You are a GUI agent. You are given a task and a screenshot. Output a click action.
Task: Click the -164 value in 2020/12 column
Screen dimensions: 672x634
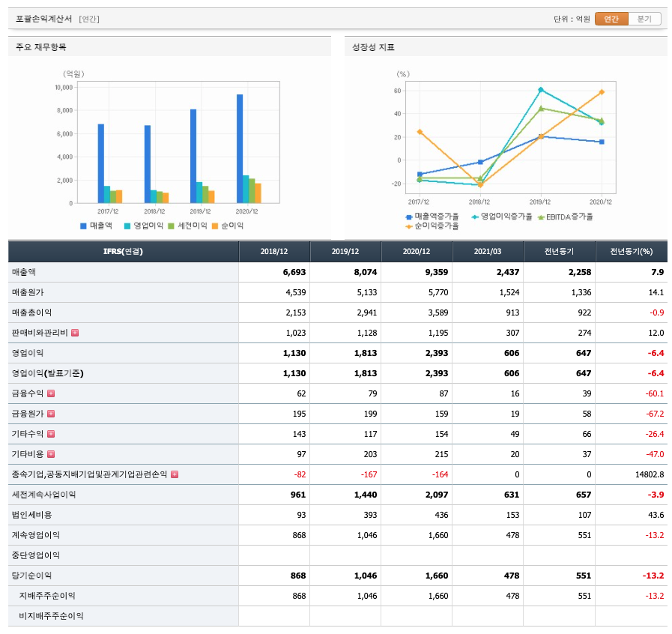[440, 474]
